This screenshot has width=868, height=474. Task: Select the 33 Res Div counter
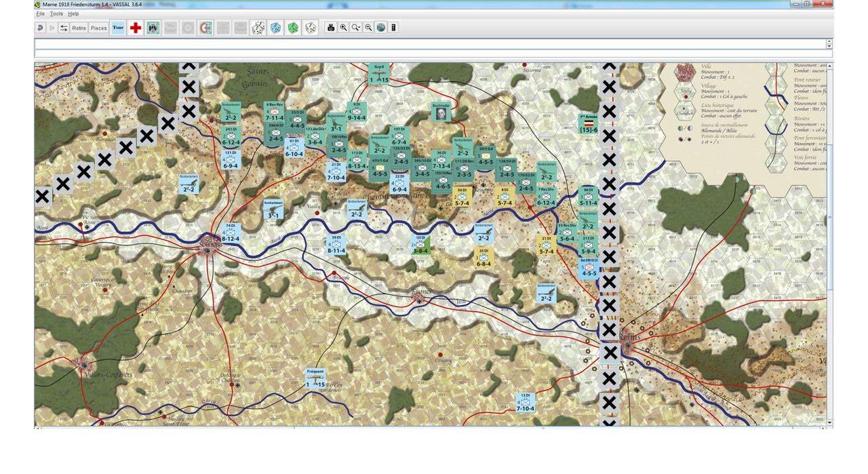pos(566,233)
